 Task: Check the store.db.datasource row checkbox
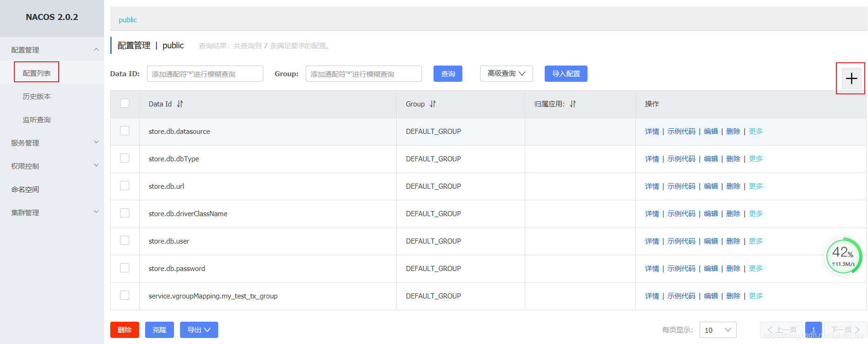tap(125, 131)
